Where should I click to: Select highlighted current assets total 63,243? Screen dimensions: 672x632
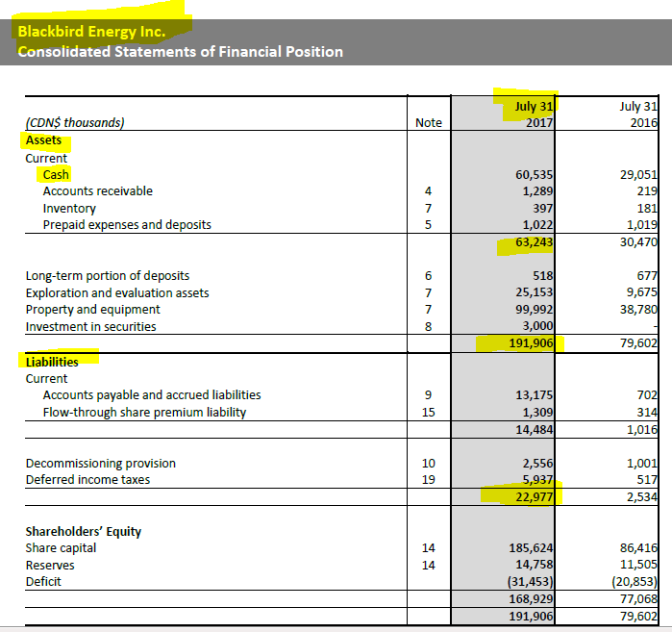point(534,242)
